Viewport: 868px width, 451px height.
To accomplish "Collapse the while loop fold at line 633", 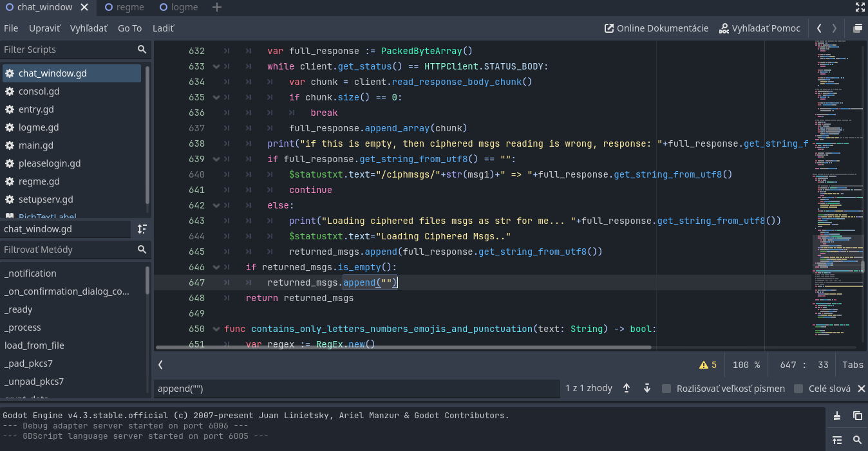I will pos(216,66).
